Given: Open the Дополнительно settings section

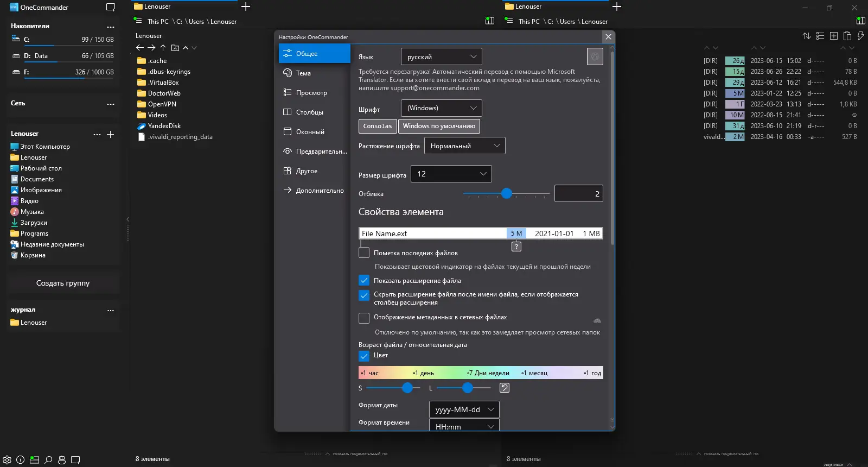Looking at the screenshot, I should click(x=315, y=190).
